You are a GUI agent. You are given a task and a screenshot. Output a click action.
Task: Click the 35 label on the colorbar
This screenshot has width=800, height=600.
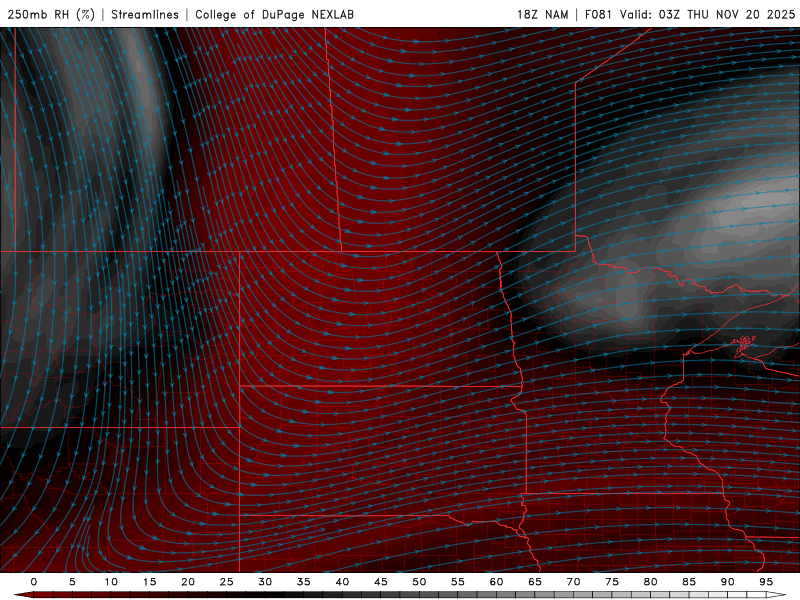(304, 582)
